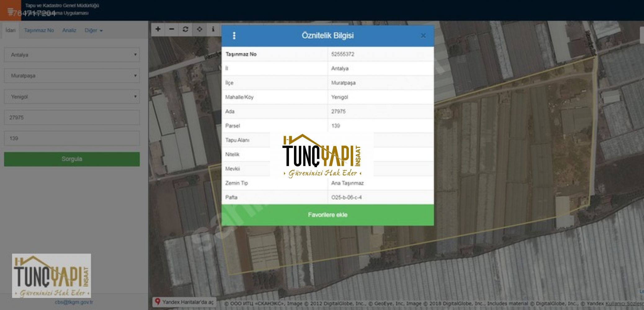This screenshot has width=644, height=310.
Task: Expand the Yenigöl neighborhood dropdown
Action: [72, 97]
